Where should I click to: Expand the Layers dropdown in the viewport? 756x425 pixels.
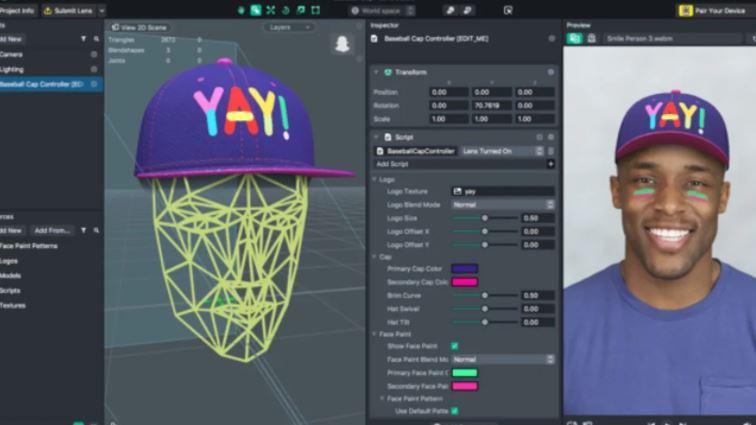tap(284, 27)
